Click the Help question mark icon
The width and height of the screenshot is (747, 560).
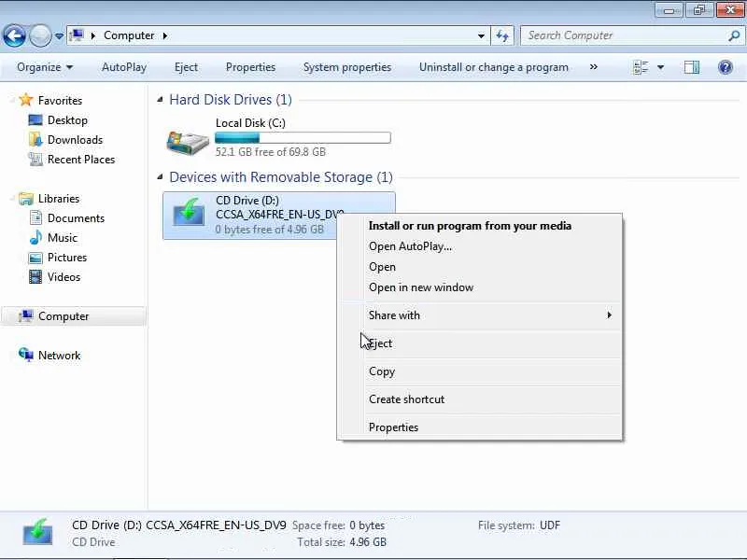point(726,67)
